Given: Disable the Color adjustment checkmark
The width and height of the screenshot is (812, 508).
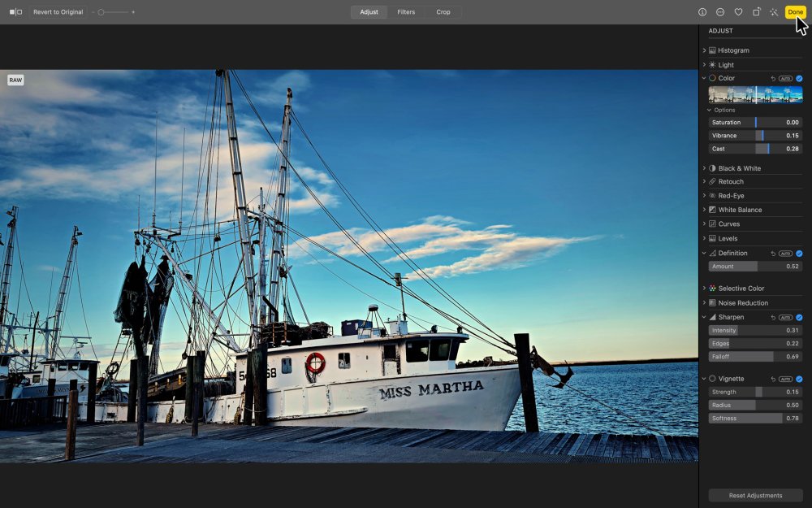Looking at the screenshot, I should 799,79.
